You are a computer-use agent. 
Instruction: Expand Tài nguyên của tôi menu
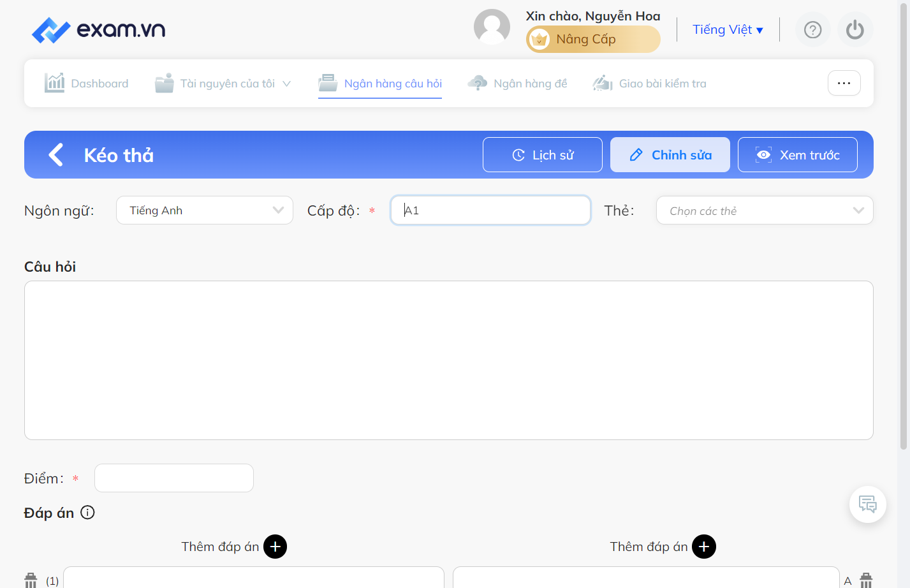pyautogui.click(x=223, y=83)
